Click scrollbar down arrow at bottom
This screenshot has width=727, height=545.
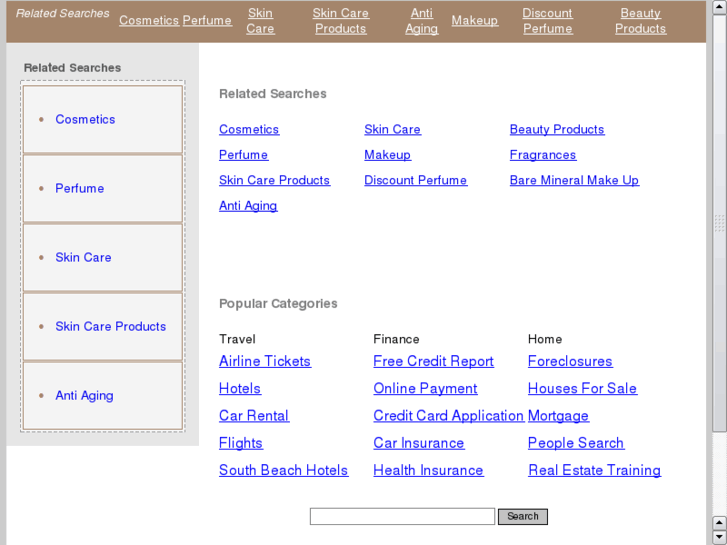tap(720, 537)
